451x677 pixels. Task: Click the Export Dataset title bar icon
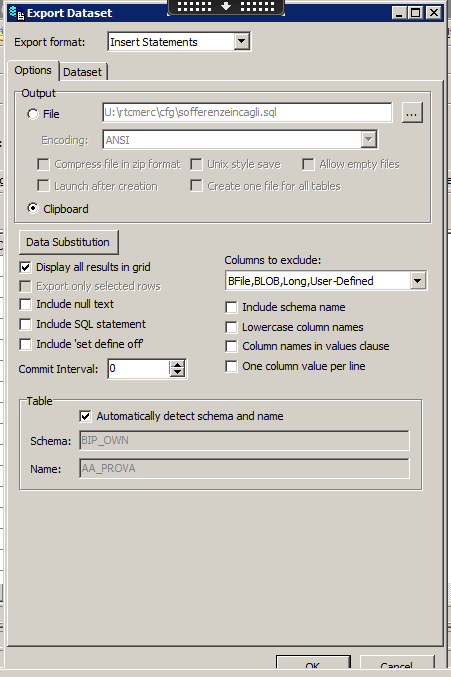tap(16, 13)
